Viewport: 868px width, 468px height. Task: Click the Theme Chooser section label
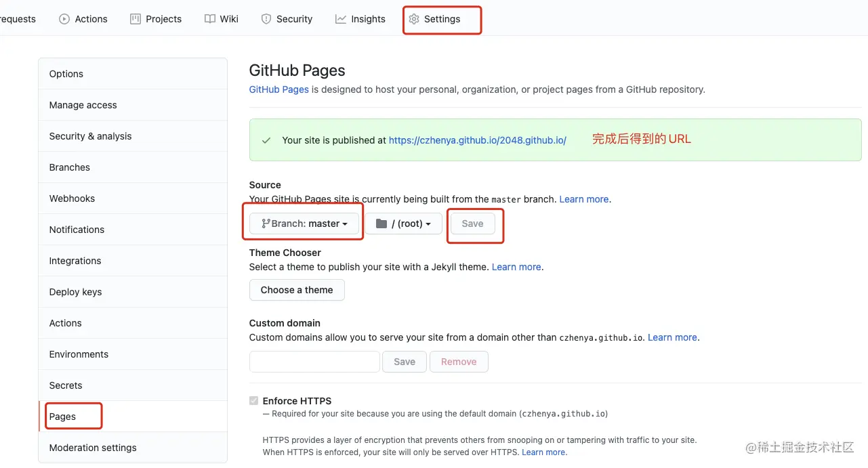pyautogui.click(x=285, y=253)
